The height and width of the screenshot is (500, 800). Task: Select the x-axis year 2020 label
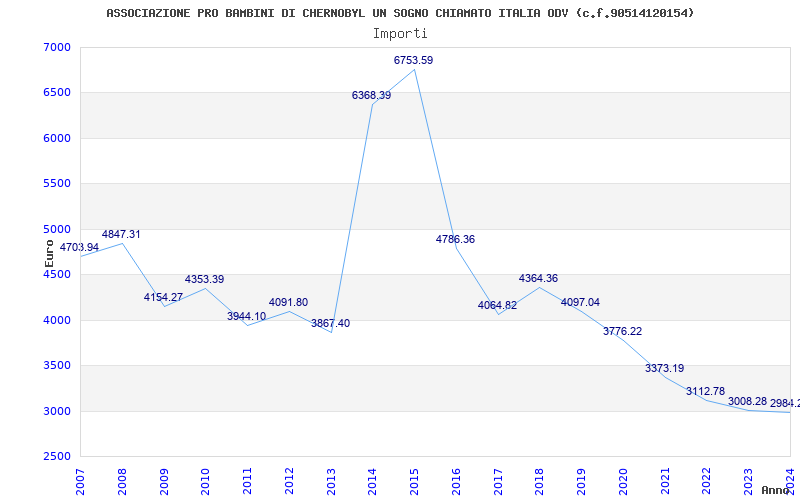[623, 481]
